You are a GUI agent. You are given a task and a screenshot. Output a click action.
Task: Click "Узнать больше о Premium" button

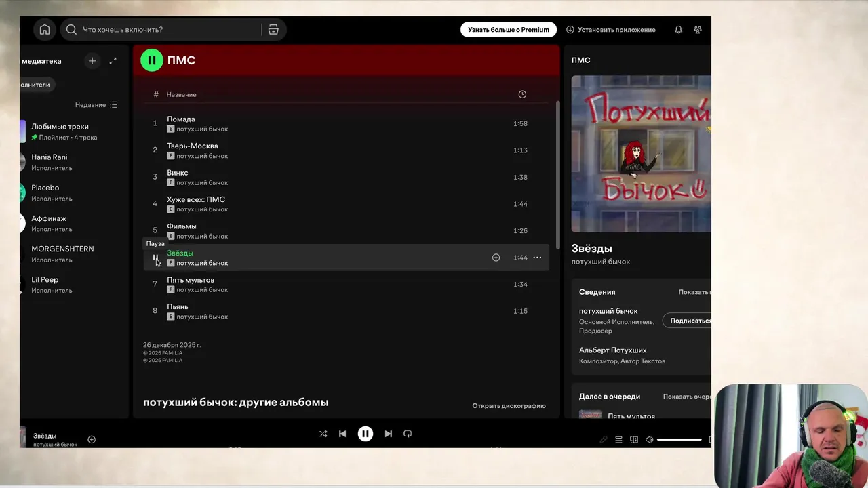tap(509, 30)
